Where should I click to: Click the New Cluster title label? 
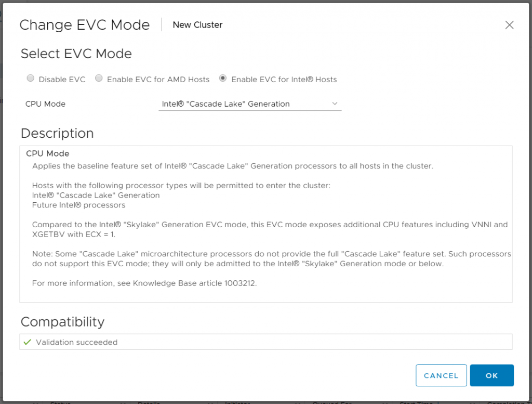point(197,24)
